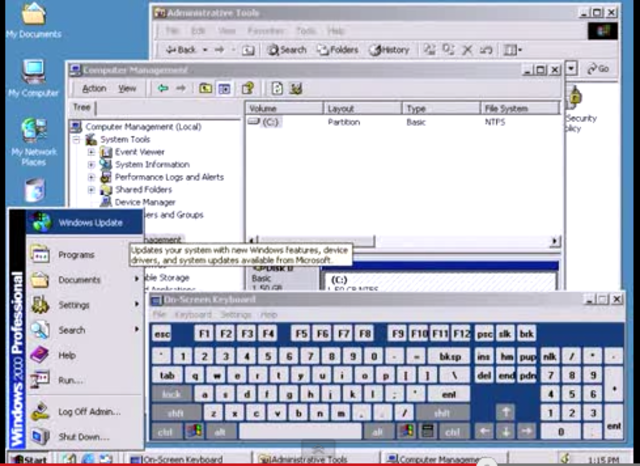640x466 pixels.
Task: Open the Recycle Bin desktop icon
Action: [35, 190]
